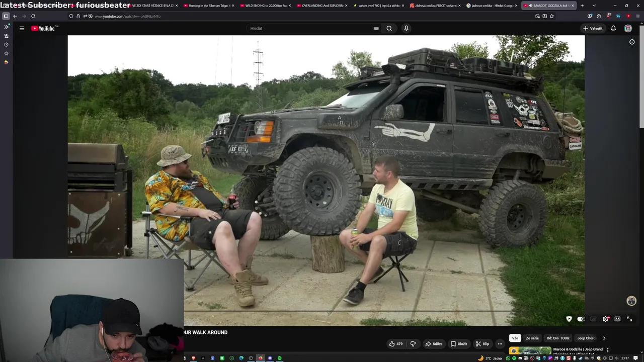This screenshot has width=644, height=362.
Task: Open the player settings gear
Action: point(606,319)
